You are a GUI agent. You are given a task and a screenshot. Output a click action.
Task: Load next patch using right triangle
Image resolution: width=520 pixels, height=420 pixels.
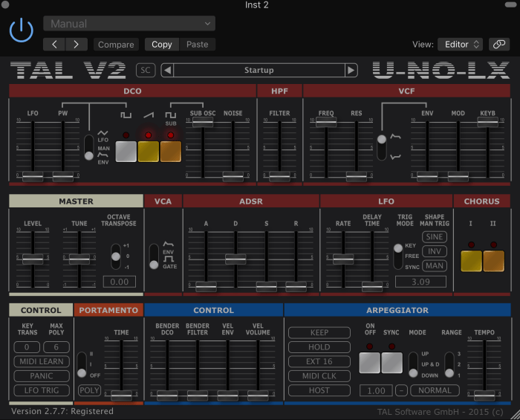[x=351, y=71]
